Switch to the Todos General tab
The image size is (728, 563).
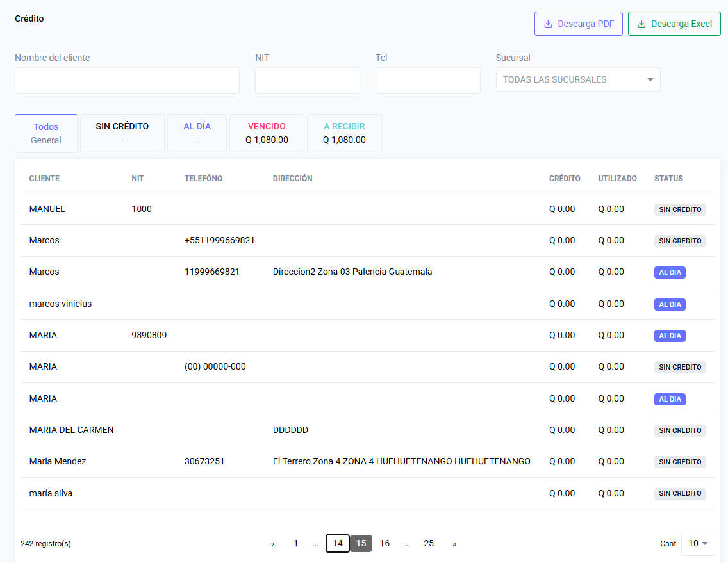[x=46, y=133]
